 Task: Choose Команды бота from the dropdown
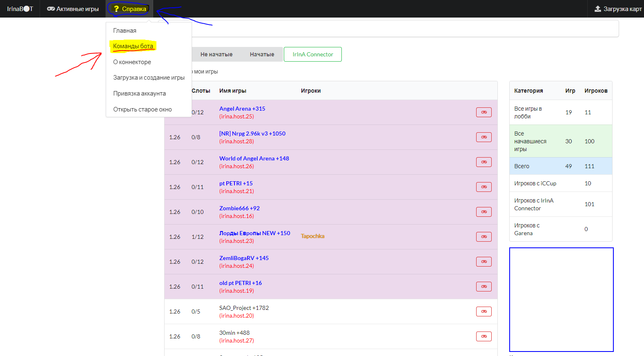[x=149, y=46]
